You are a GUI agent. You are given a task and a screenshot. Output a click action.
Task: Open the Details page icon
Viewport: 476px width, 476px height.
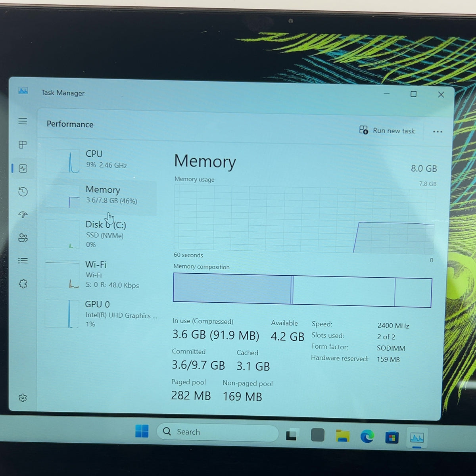click(x=23, y=261)
